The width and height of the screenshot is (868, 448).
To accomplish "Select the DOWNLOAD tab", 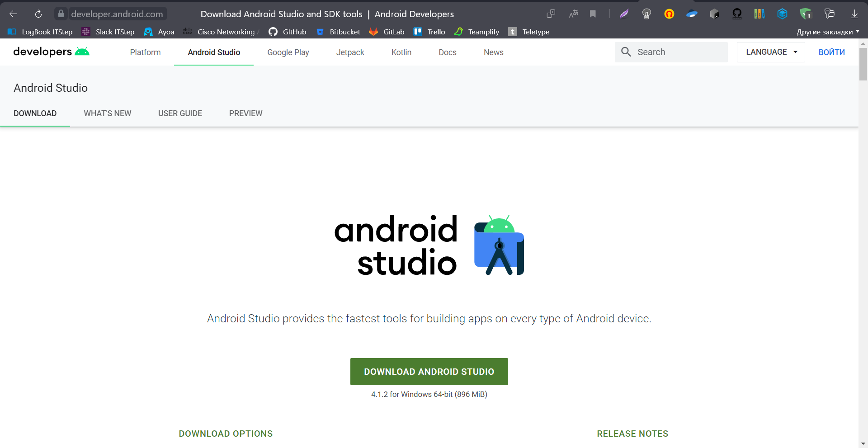I will [x=35, y=113].
